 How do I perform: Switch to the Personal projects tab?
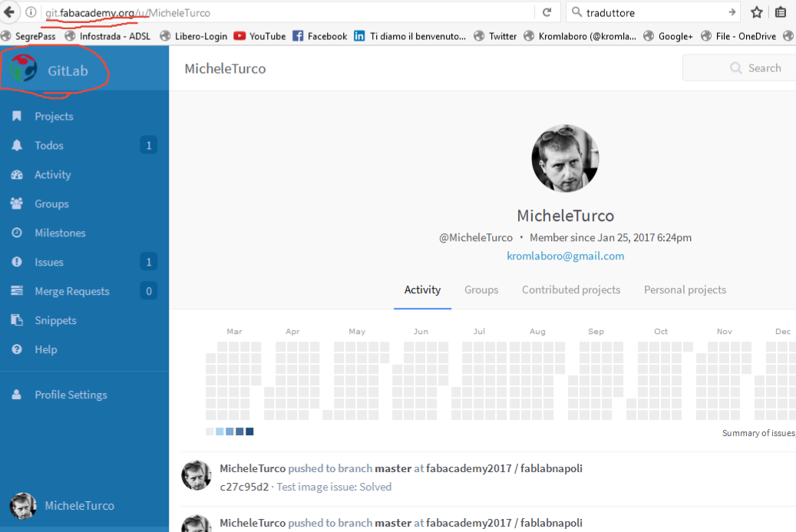coord(685,290)
